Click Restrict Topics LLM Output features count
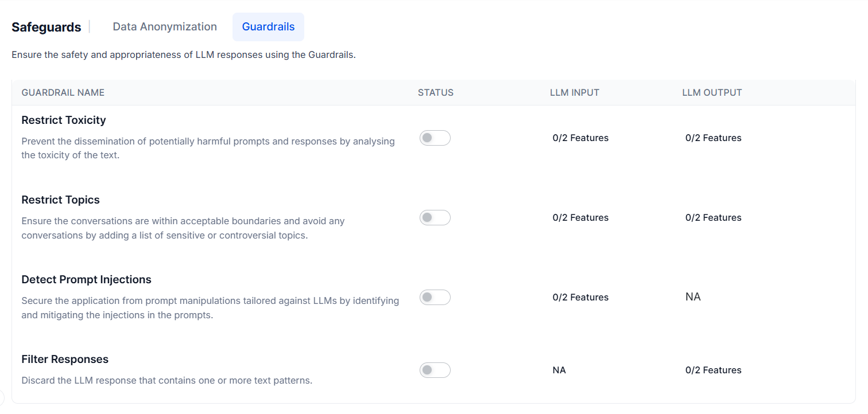Viewport: 868px width, 414px height. click(713, 218)
